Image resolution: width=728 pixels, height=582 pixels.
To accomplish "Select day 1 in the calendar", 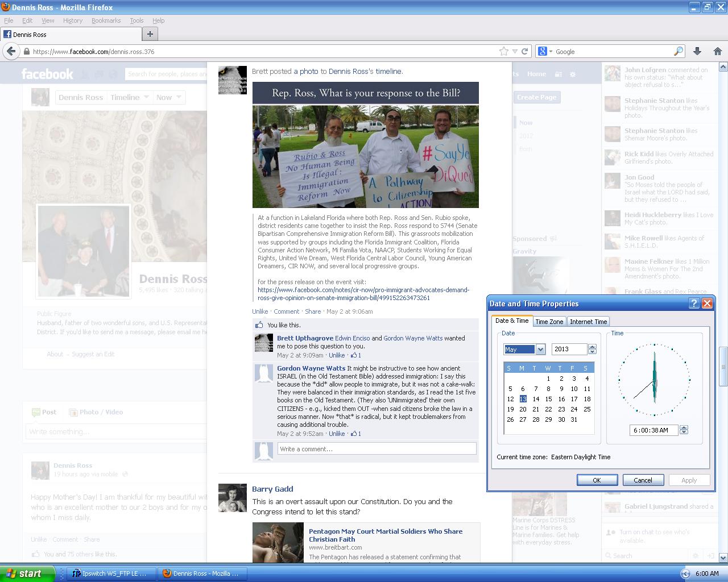I will pos(548,378).
